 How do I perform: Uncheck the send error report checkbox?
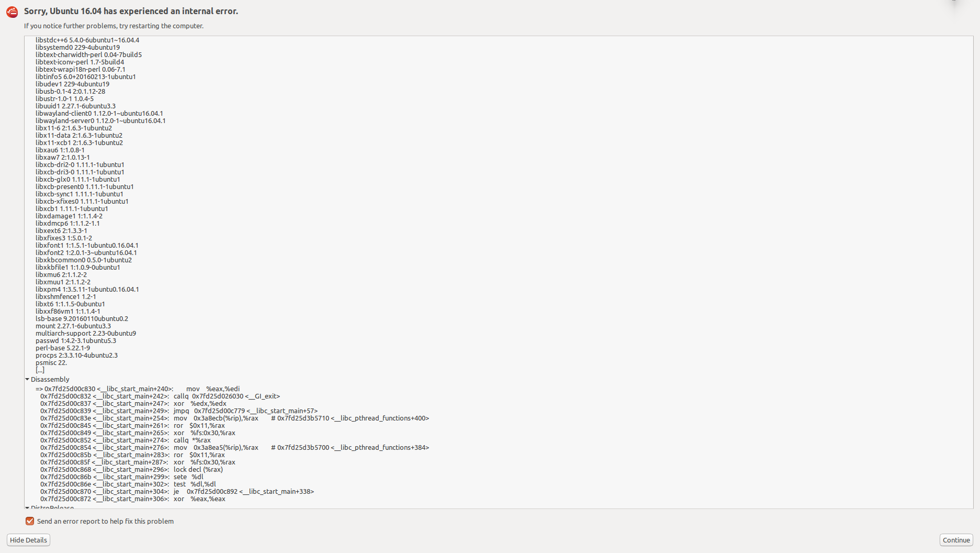pyautogui.click(x=30, y=521)
